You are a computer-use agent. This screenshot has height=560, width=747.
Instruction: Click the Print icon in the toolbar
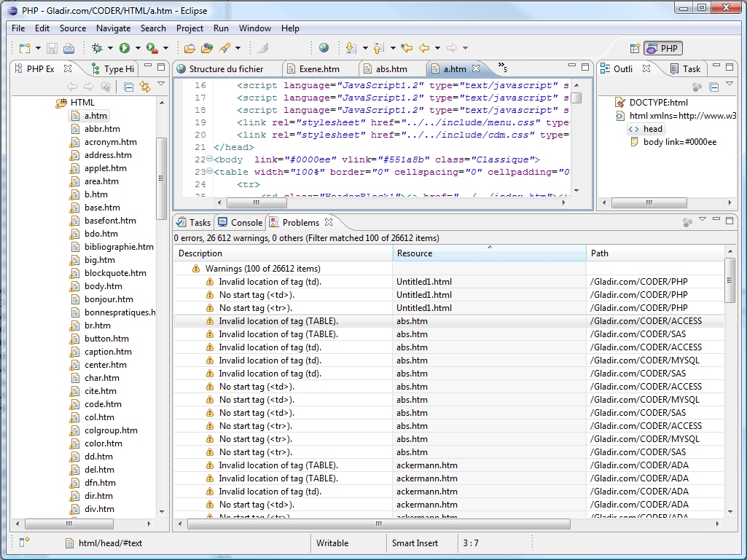[69, 48]
